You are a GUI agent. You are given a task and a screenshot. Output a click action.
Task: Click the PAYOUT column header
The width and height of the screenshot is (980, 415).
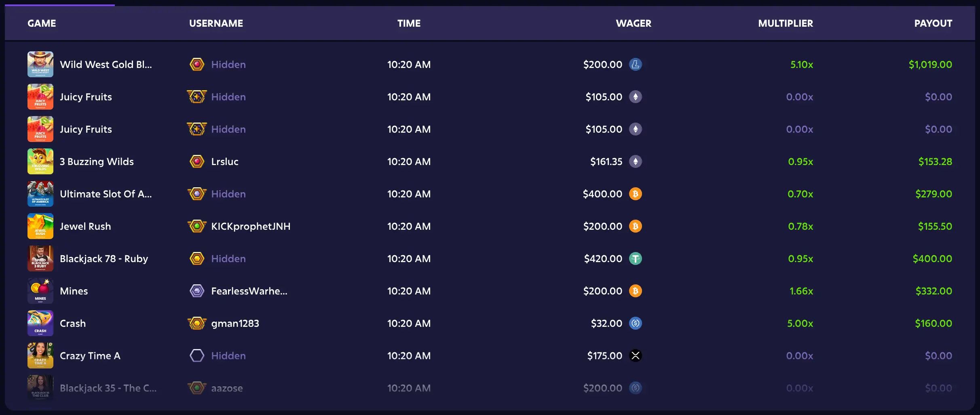coord(933,23)
